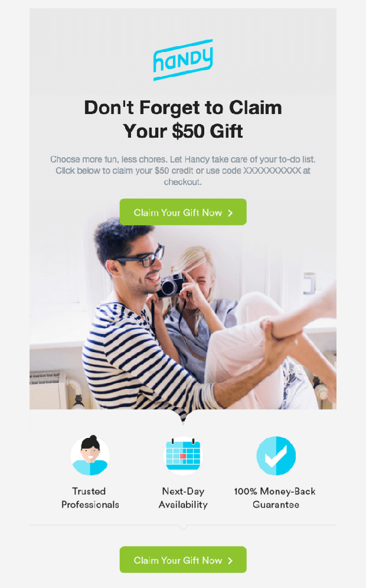Click the bottom Claim Your Gift Now button
This screenshot has height=588, width=366.
coord(183,560)
